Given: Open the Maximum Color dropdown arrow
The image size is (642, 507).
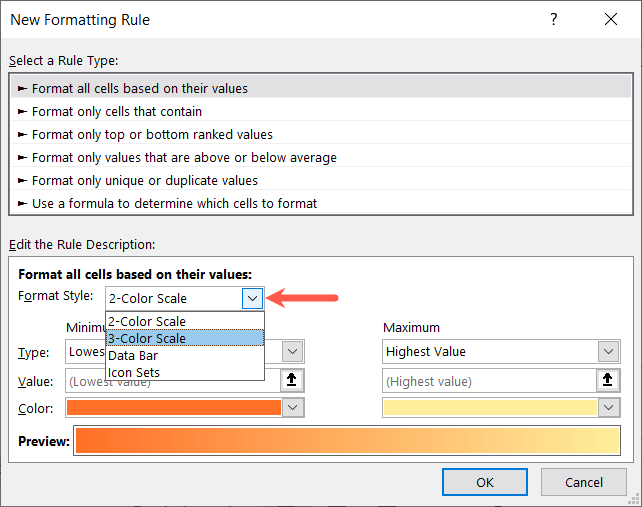Looking at the screenshot, I should [608, 407].
